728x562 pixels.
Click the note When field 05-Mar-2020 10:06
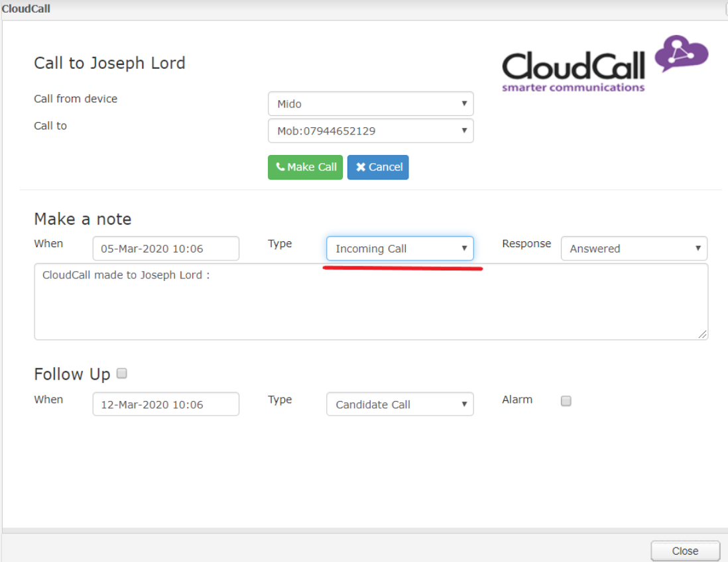tap(166, 249)
